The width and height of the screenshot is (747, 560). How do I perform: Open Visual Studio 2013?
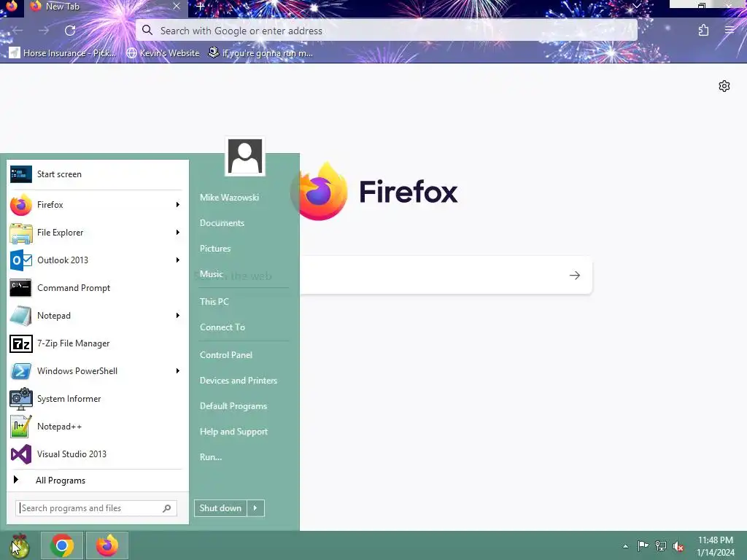96,454
